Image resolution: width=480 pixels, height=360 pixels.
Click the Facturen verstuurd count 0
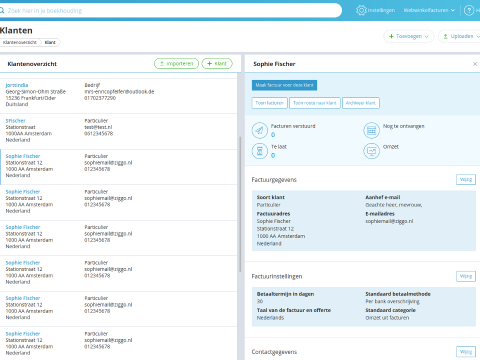point(273,135)
